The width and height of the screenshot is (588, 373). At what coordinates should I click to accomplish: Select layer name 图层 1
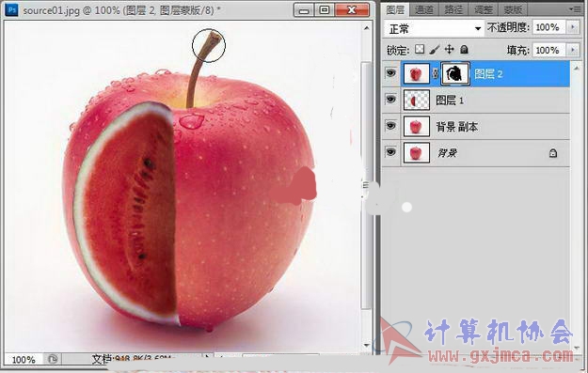(450, 100)
